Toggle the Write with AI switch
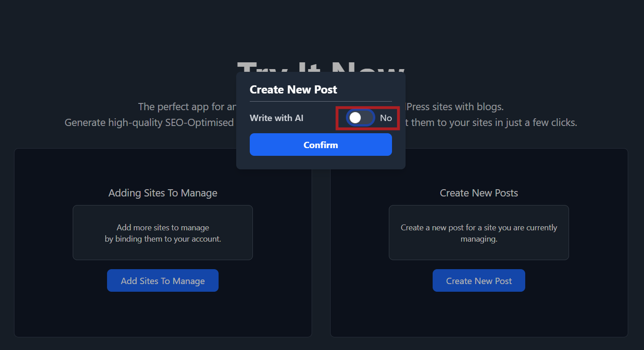The height and width of the screenshot is (350, 644). (x=360, y=118)
